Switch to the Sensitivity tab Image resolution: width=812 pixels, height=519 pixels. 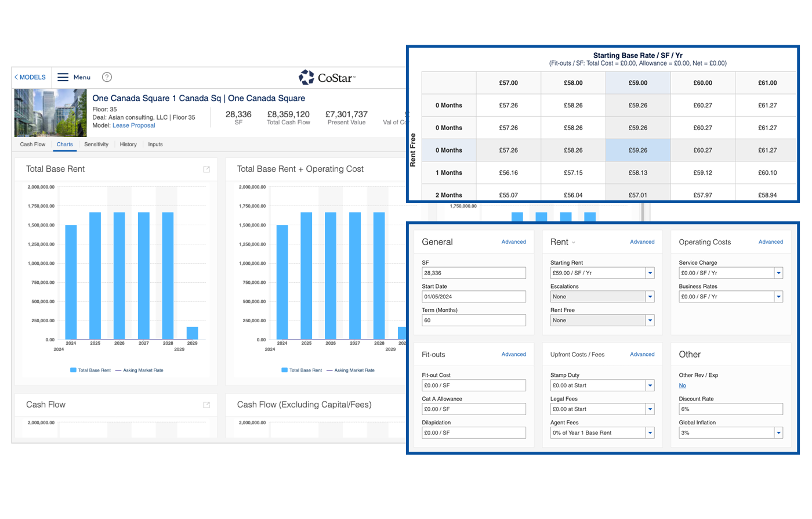click(x=96, y=145)
